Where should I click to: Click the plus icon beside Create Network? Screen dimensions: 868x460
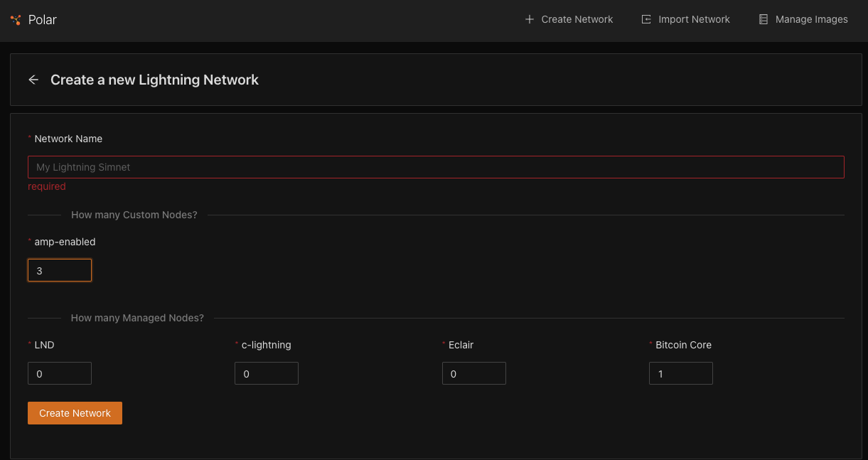(529, 19)
